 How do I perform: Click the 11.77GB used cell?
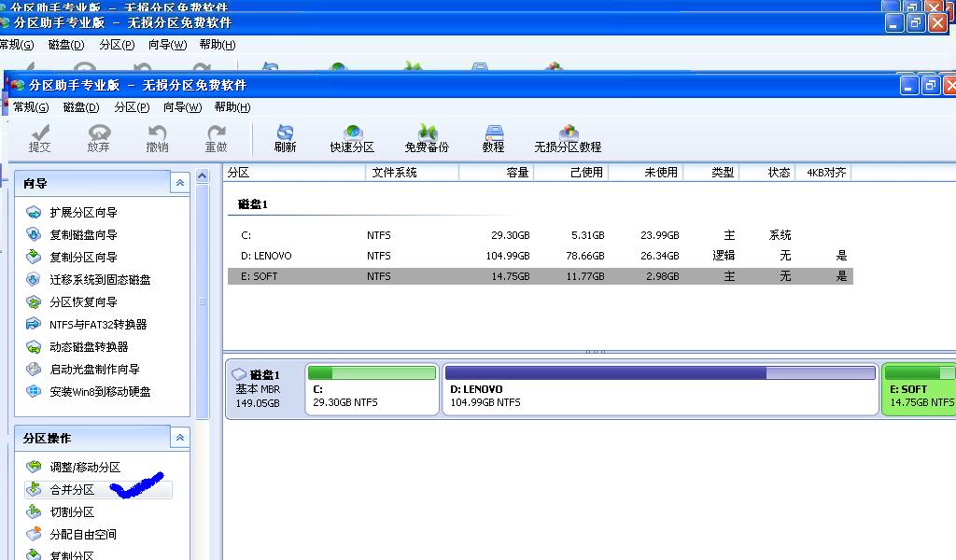[585, 276]
